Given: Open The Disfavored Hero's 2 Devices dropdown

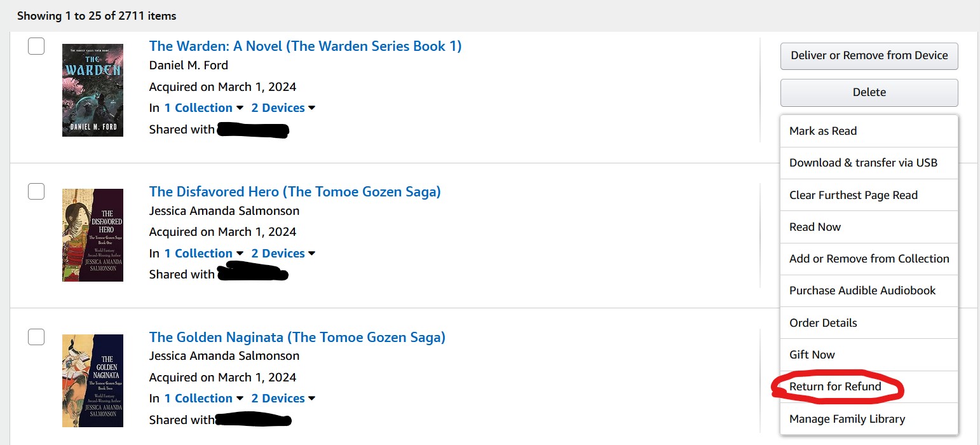Looking at the screenshot, I should click(x=283, y=253).
